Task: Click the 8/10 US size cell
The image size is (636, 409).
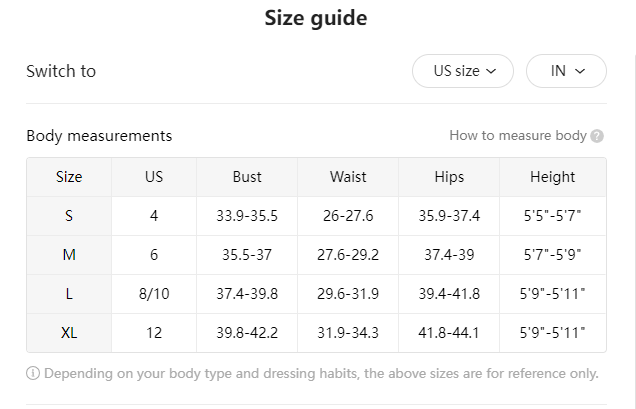Action: (x=154, y=294)
